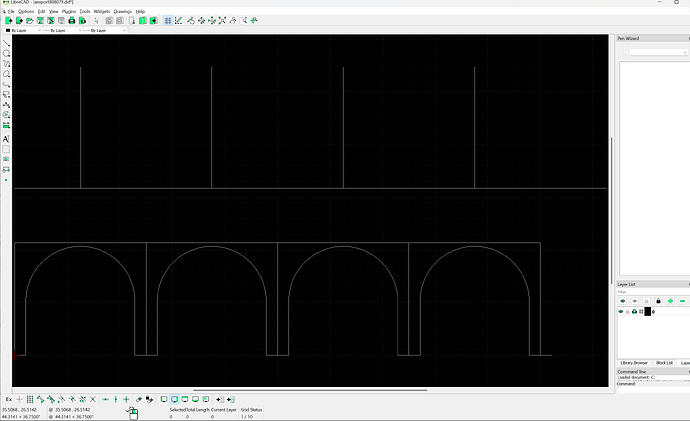Click layer 0 black color swatch
The width and height of the screenshot is (690, 421).
coord(647,312)
